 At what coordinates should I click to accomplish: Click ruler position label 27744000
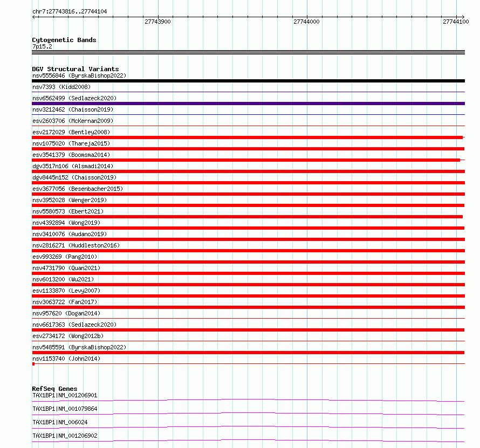pyautogui.click(x=306, y=22)
